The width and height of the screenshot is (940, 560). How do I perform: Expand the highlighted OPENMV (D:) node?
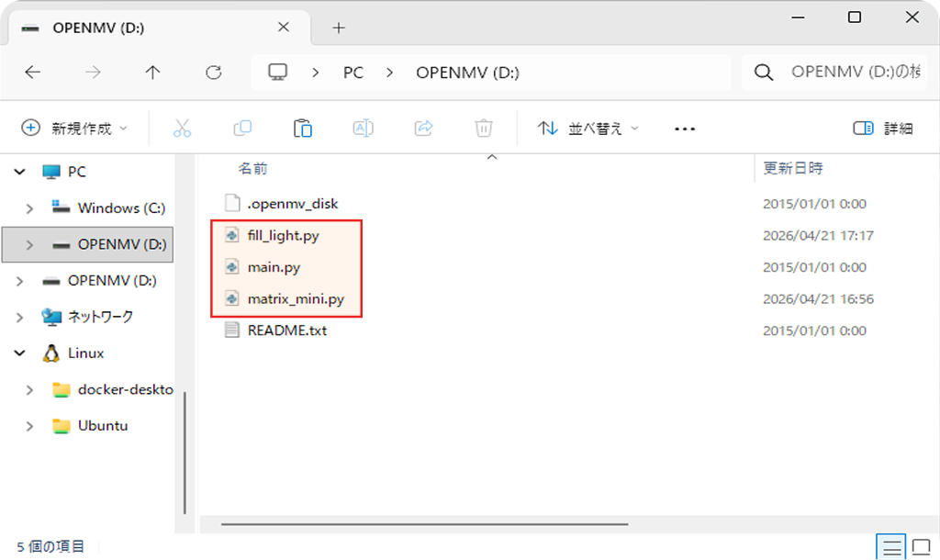pos(29,244)
